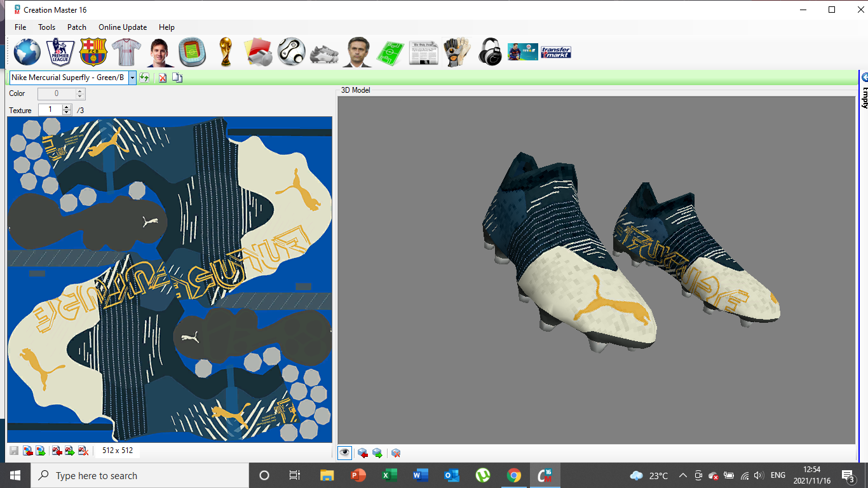Click the export texture green arrow icon
868x488 pixels.
(41, 451)
